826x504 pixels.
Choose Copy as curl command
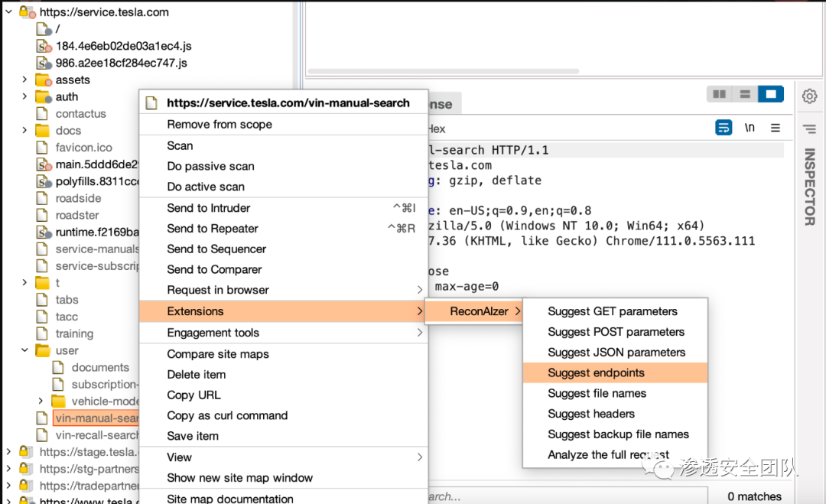(284, 415)
